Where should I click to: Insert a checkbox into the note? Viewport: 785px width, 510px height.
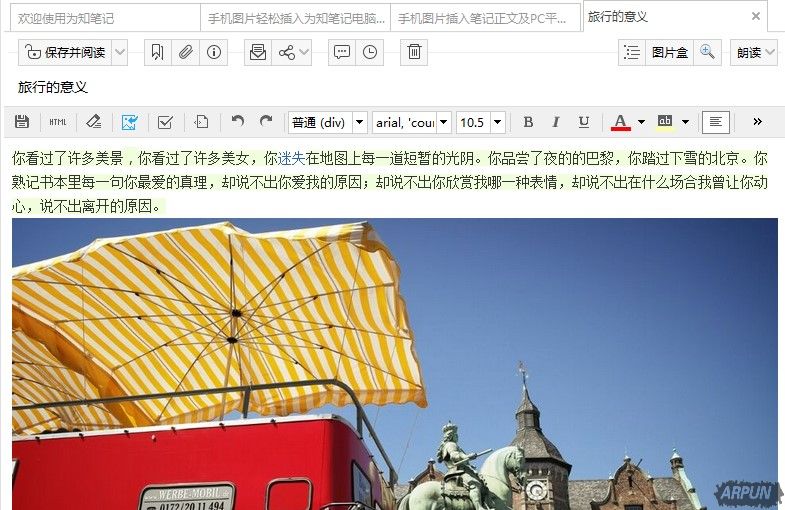pos(165,122)
